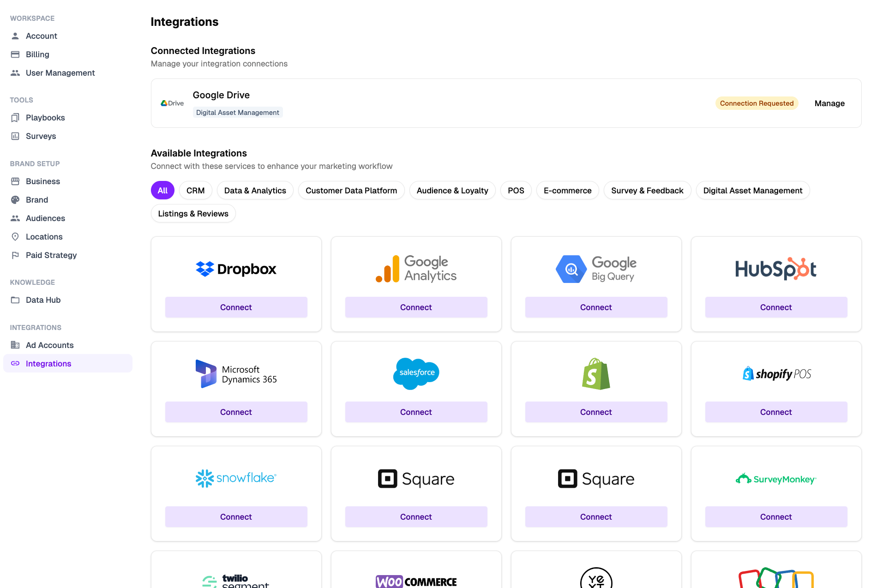
Task: Connect the Salesforce integration
Action: pos(416,412)
